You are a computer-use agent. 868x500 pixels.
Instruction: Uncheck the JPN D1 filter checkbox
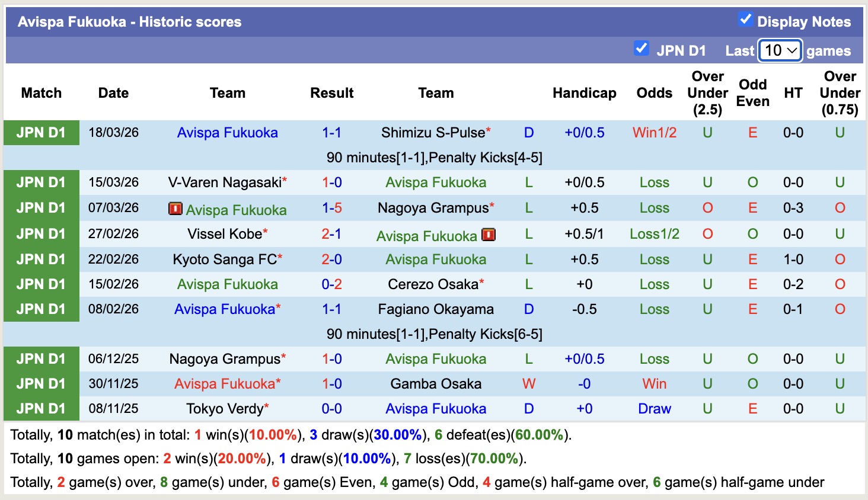coord(642,49)
